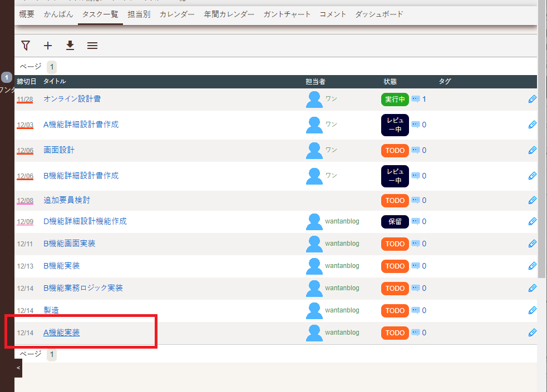Edit 画面設計 task with pencil icon

pos(533,150)
